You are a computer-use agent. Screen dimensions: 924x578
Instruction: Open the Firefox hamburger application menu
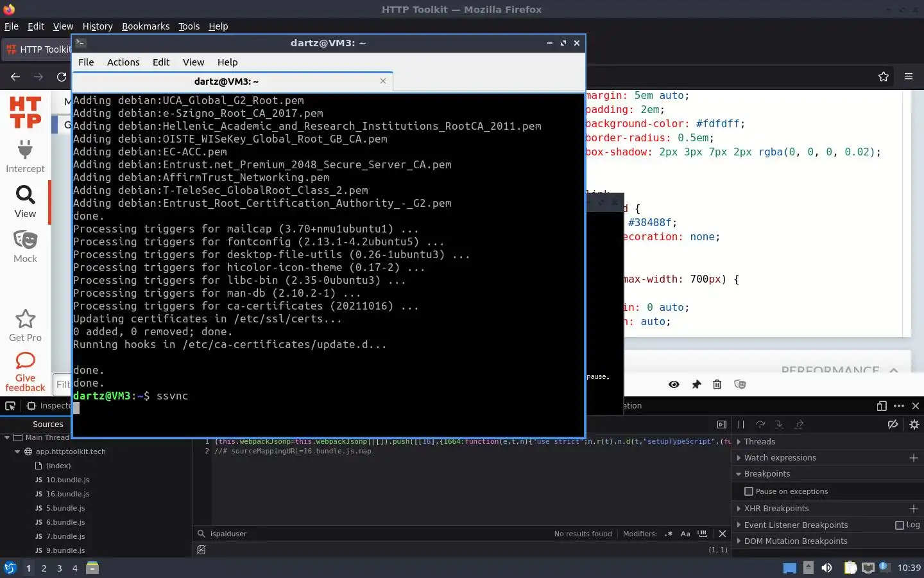(909, 76)
